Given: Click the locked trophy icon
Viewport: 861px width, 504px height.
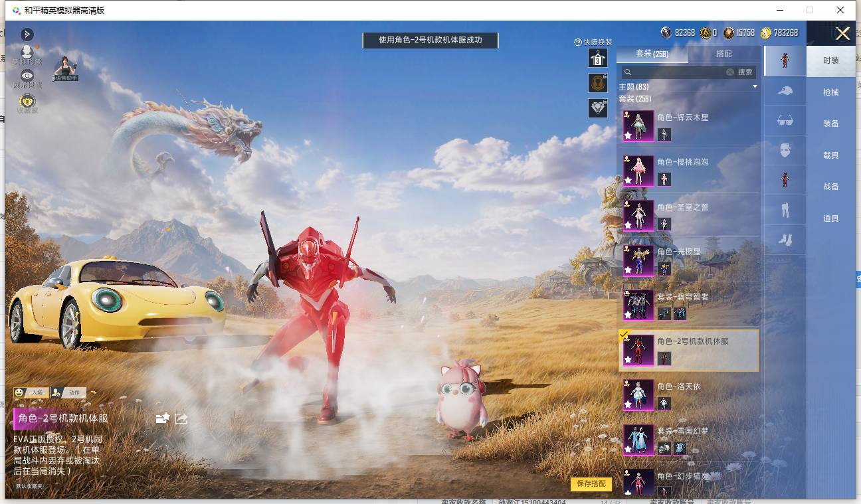Looking at the screenshot, I should pyautogui.click(x=598, y=83).
